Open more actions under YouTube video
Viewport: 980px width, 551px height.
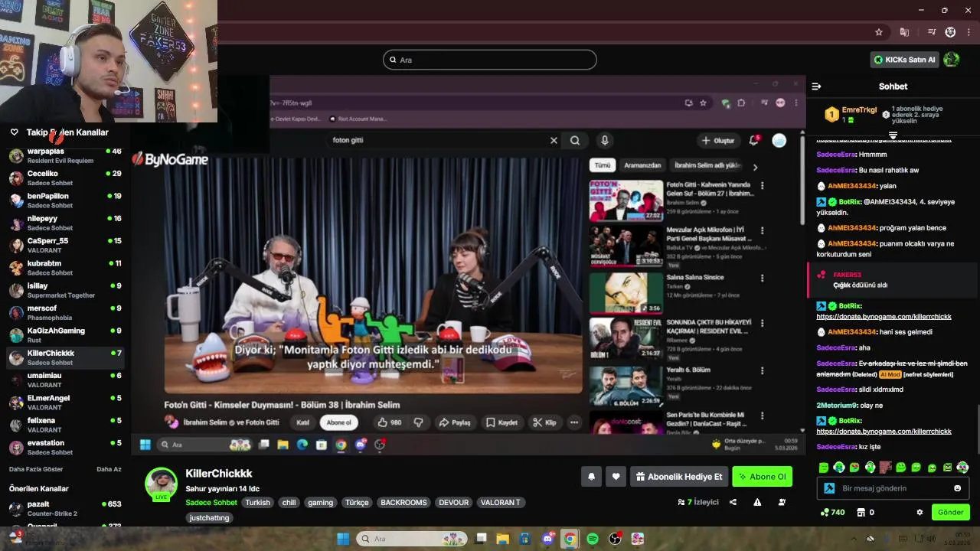pyautogui.click(x=574, y=422)
